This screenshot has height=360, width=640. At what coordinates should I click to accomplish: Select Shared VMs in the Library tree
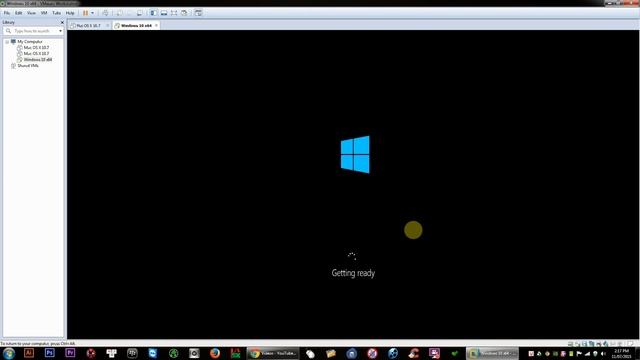pyautogui.click(x=28, y=66)
